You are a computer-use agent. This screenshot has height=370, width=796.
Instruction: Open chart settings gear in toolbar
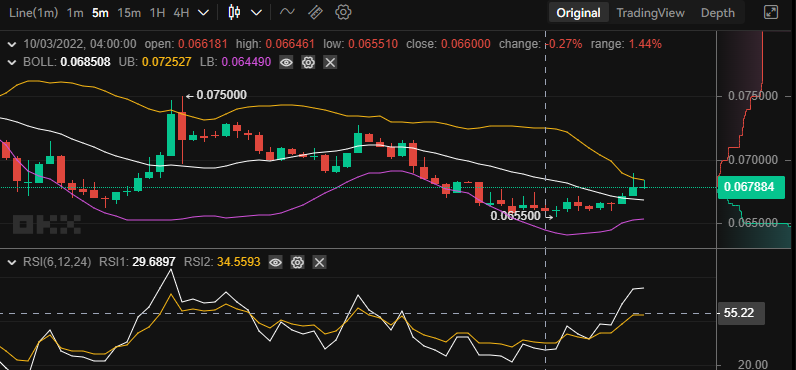pos(344,12)
